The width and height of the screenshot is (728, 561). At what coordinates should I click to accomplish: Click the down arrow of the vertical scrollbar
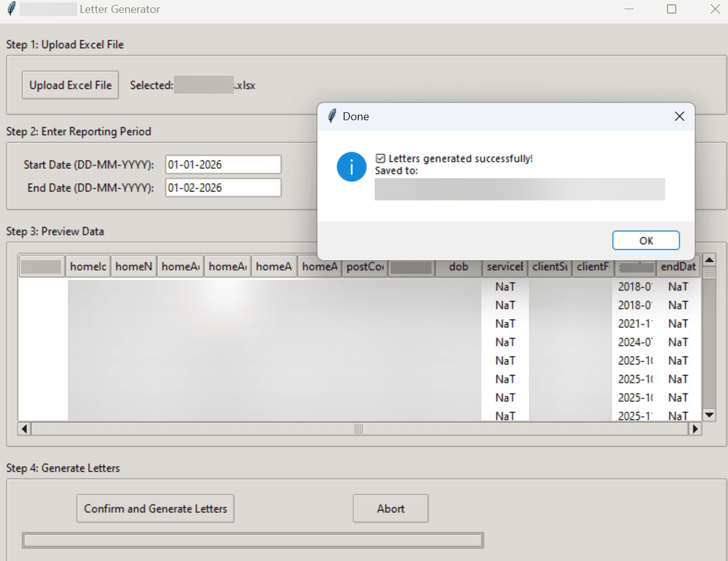coord(709,415)
